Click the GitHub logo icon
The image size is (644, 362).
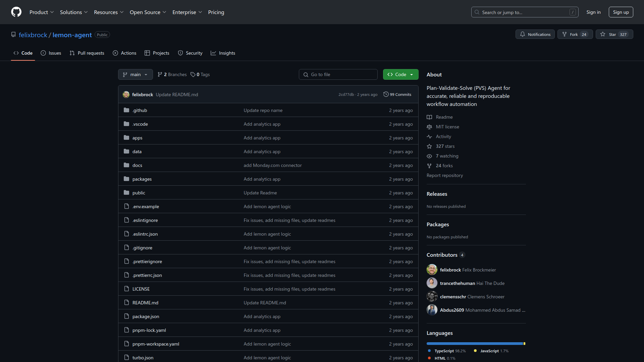coord(16,12)
